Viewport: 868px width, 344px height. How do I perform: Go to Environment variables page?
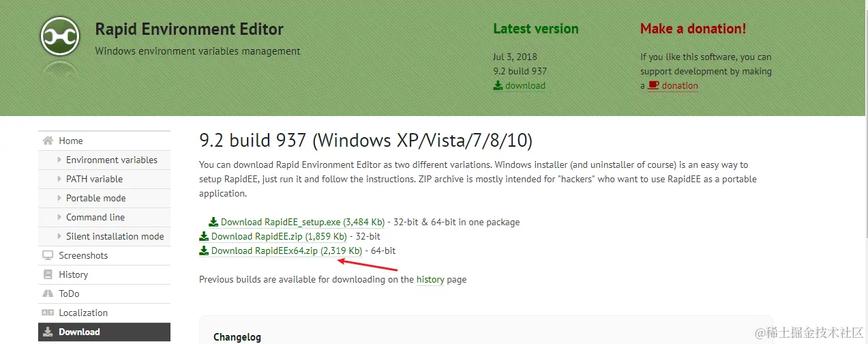tap(104, 160)
